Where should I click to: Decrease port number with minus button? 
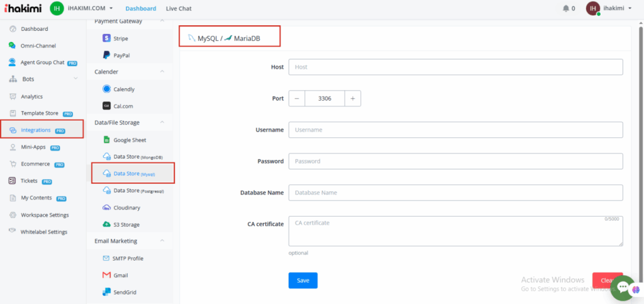[x=297, y=98]
